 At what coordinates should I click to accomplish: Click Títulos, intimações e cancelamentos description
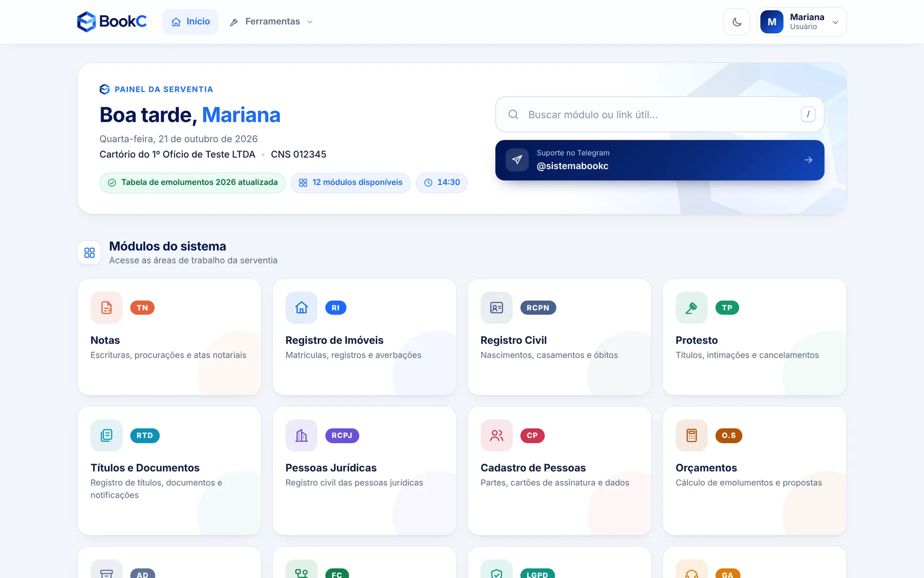(x=747, y=355)
